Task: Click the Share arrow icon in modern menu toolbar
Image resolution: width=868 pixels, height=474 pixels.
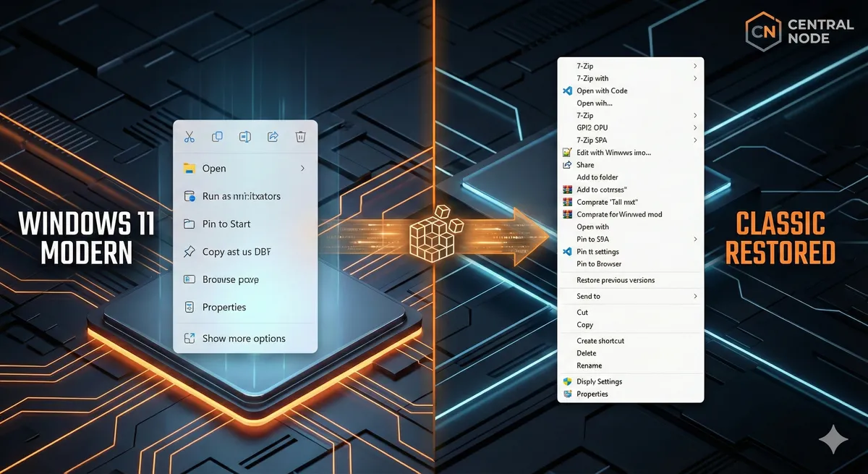Action: 273,137
